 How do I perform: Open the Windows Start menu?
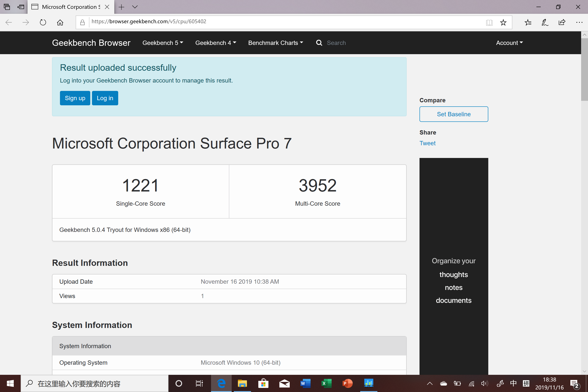[x=10, y=383]
